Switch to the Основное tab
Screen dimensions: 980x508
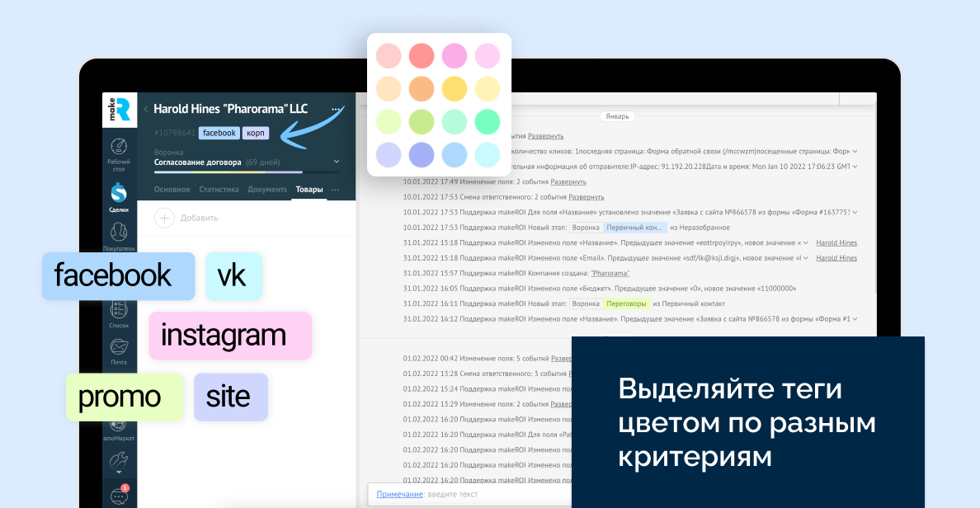tap(172, 190)
